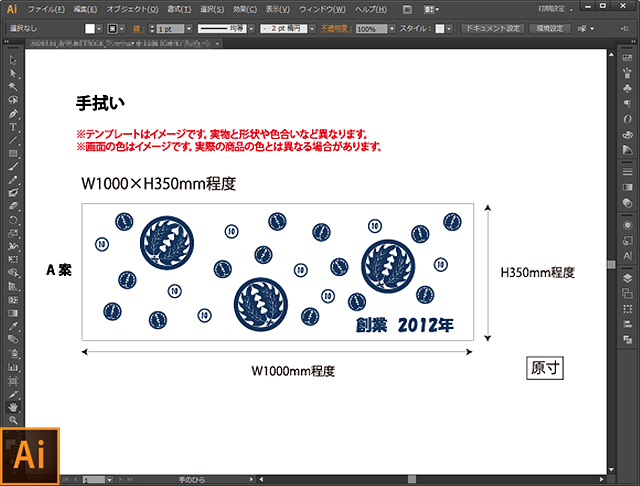Select the Selection (black arrow) tool

13,61
